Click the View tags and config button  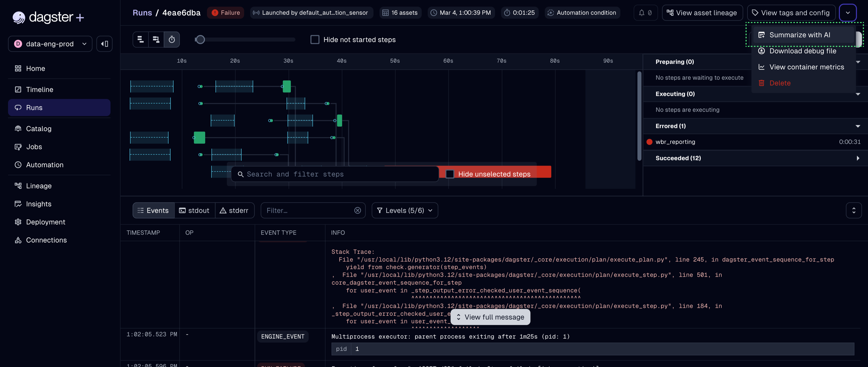coord(791,13)
